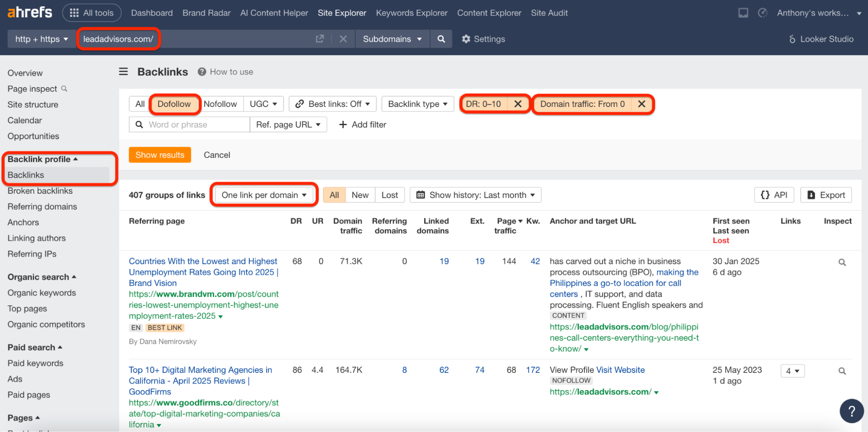868x432 pixels.
Task: Click the leadadvisors.com/ URL input
Action: coord(195,39)
